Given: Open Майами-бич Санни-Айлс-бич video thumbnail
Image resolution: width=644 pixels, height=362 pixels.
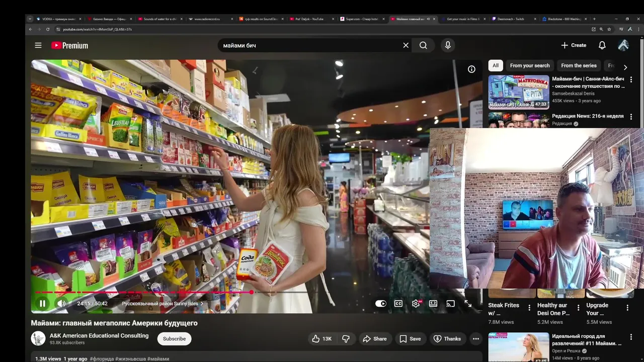Looking at the screenshot, I should pyautogui.click(x=519, y=92).
